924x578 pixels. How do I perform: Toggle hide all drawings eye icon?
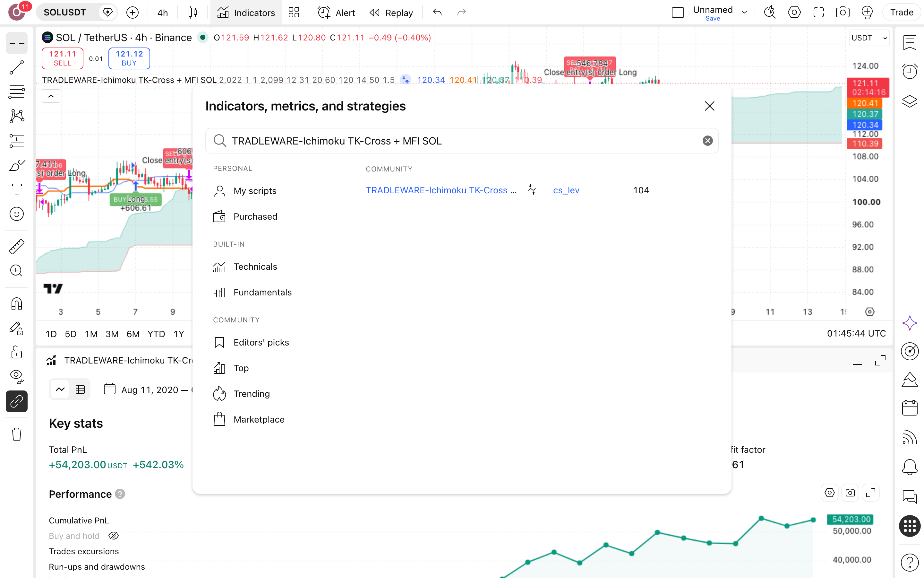pyautogui.click(x=16, y=377)
